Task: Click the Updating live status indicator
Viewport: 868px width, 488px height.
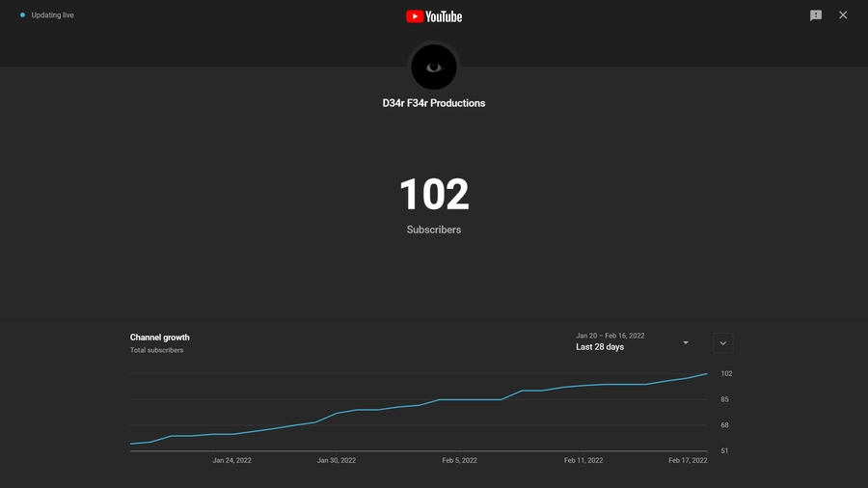Action: [47, 14]
